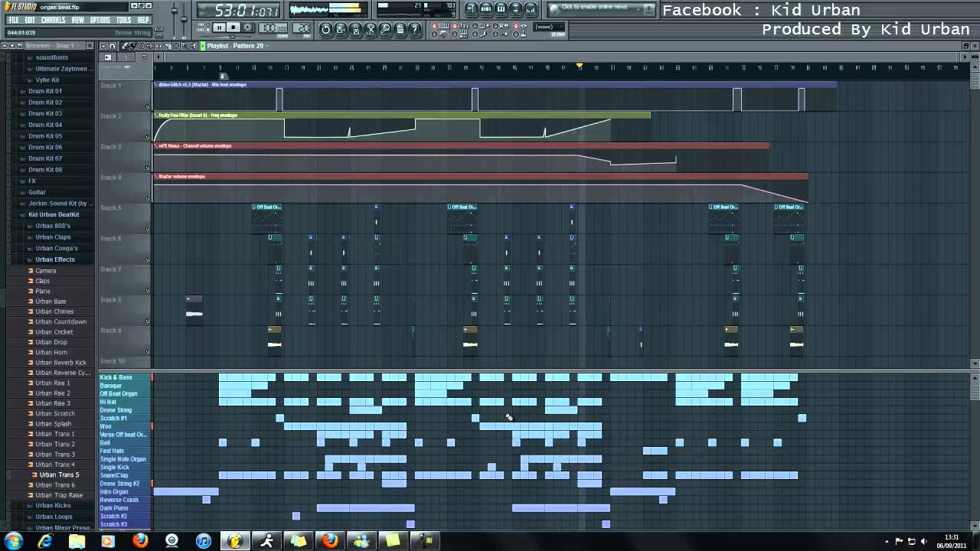Open the HELP menu
Viewport: 980px width, 551px height.
[143, 20]
